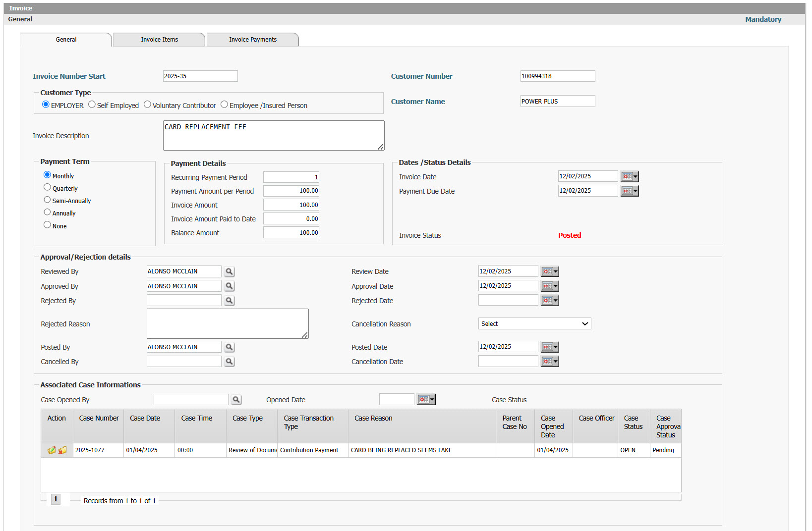Go to page 1 of case records
812x531 pixels.
[56, 499]
